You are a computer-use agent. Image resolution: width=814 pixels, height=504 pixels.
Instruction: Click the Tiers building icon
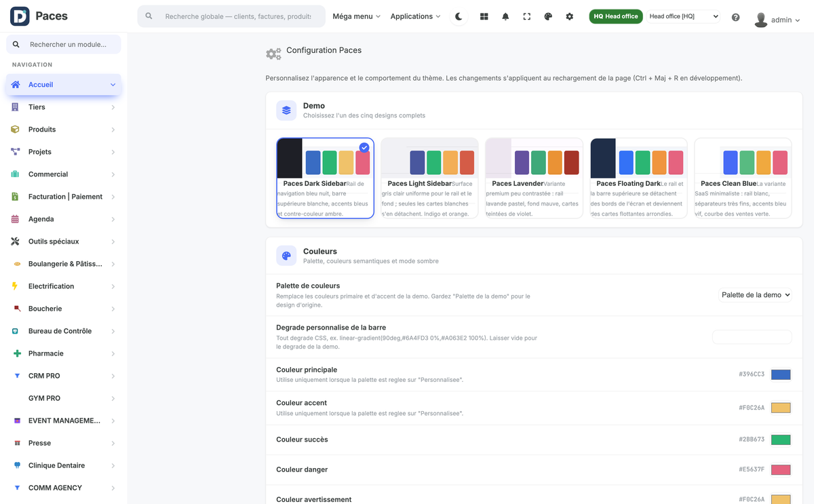click(x=15, y=107)
